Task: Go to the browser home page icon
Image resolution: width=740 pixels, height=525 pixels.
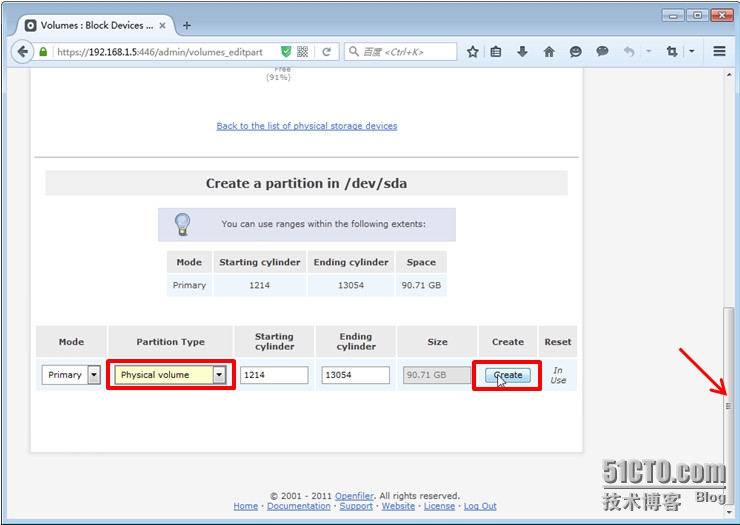Action: (549, 51)
